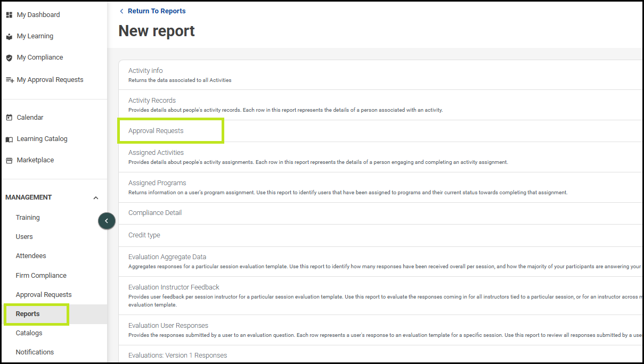Open Training in the Management menu
This screenshot has width=644, height=364.
28,218
